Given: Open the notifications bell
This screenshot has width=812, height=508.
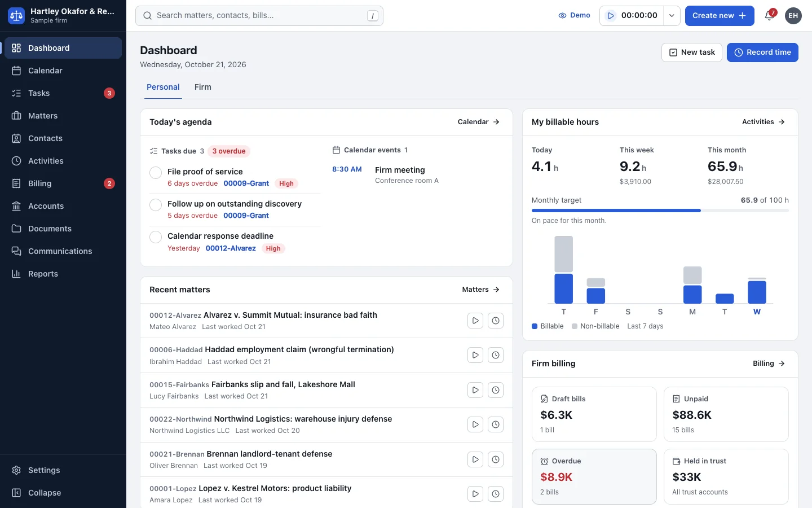Looking at the screenshot, I should click(x=770, y=15).
